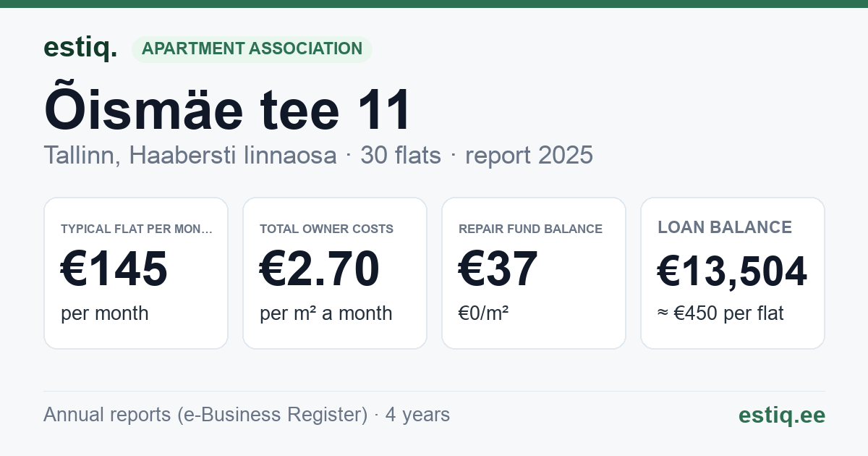Click the €2.70 value
The image size is (868, 456).
click(320, 269)
